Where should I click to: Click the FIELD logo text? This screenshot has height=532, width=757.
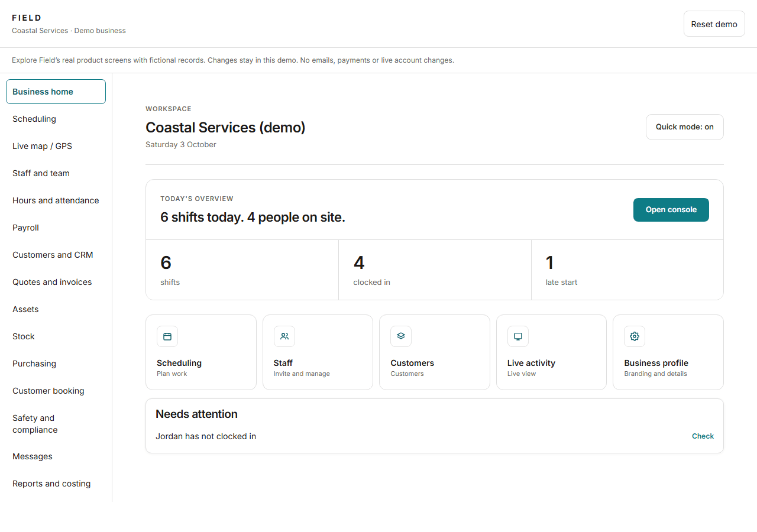click(27, 18)
